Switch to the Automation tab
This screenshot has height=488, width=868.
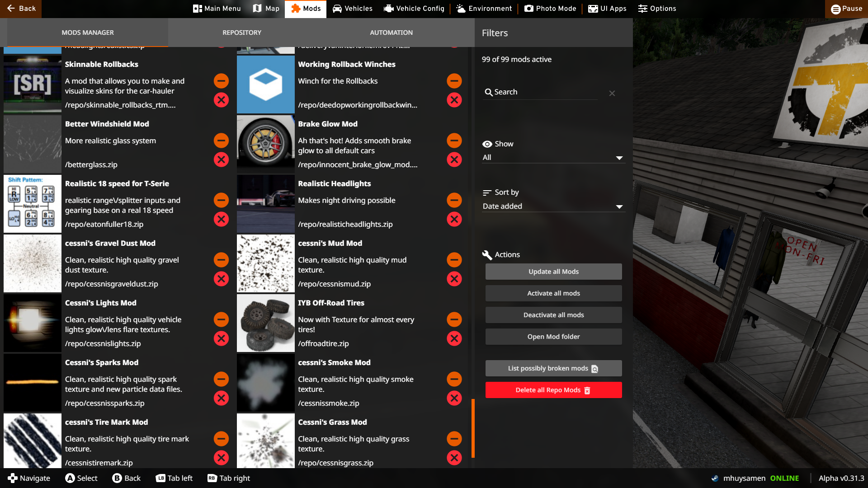click(x=391, y=33)
